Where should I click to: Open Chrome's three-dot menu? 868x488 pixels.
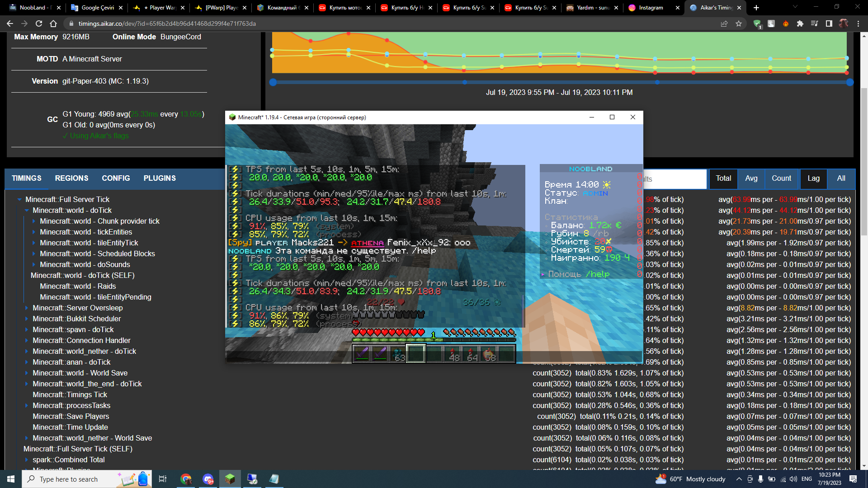(x=858, y=23)
